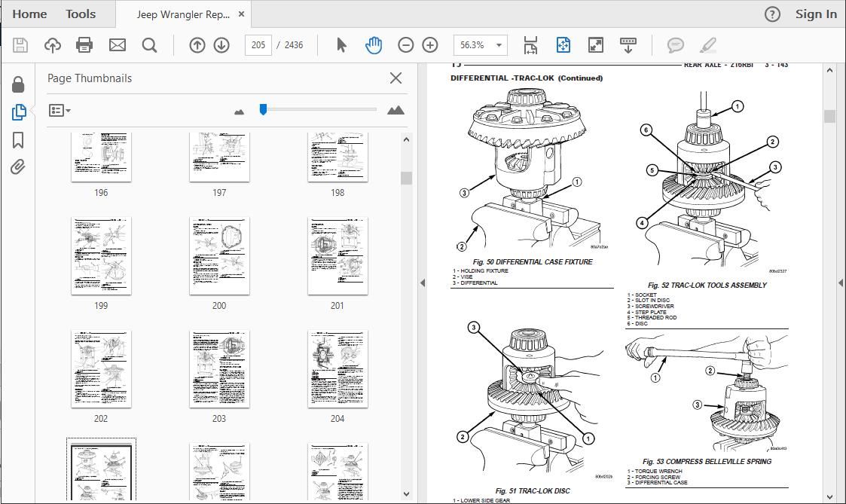Viewport: 846px width, 504px height.
Task: Click the thumbnails scrollbar handle
Action: click(406, 178)
